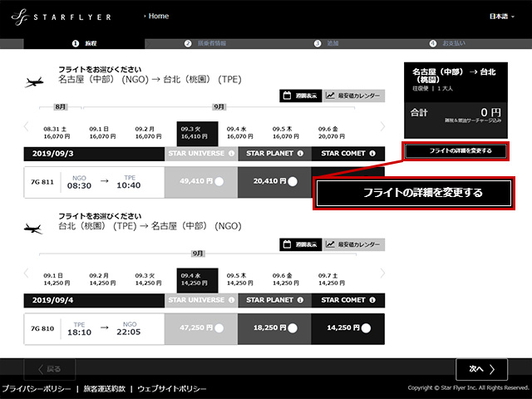Click the small フライトの詳細を変更する button under the total
This screenshot has height=399, width=532.
click(455, 151)
